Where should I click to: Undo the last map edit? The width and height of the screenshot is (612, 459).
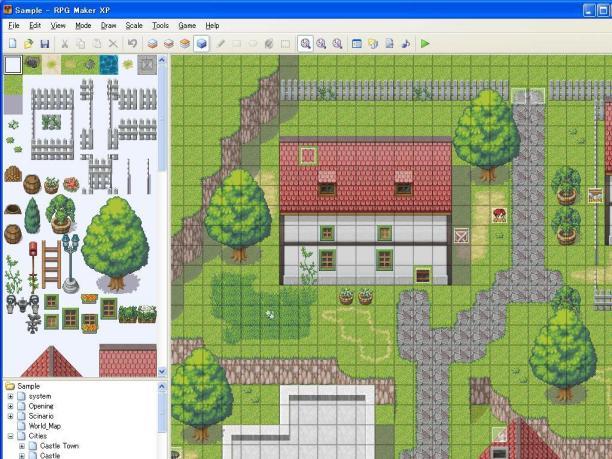pyautogui.click(x=132, y=44)
